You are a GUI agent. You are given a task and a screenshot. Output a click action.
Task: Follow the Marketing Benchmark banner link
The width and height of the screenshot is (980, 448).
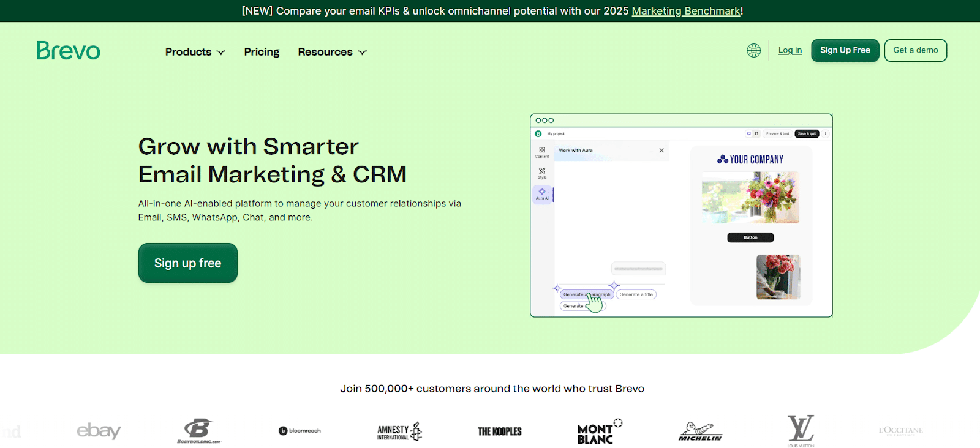(x=686, y=11)
